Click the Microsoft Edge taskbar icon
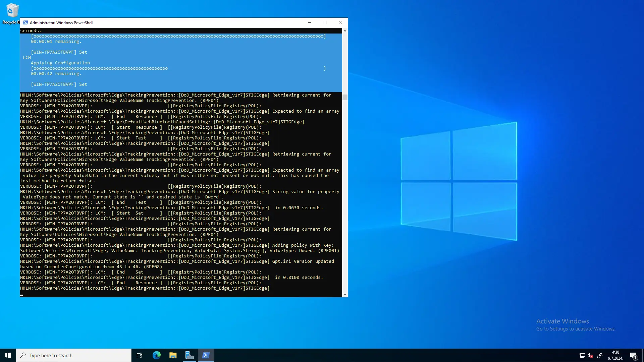The height and width of the screenshot is (362, 644). [x=157, y=355]
